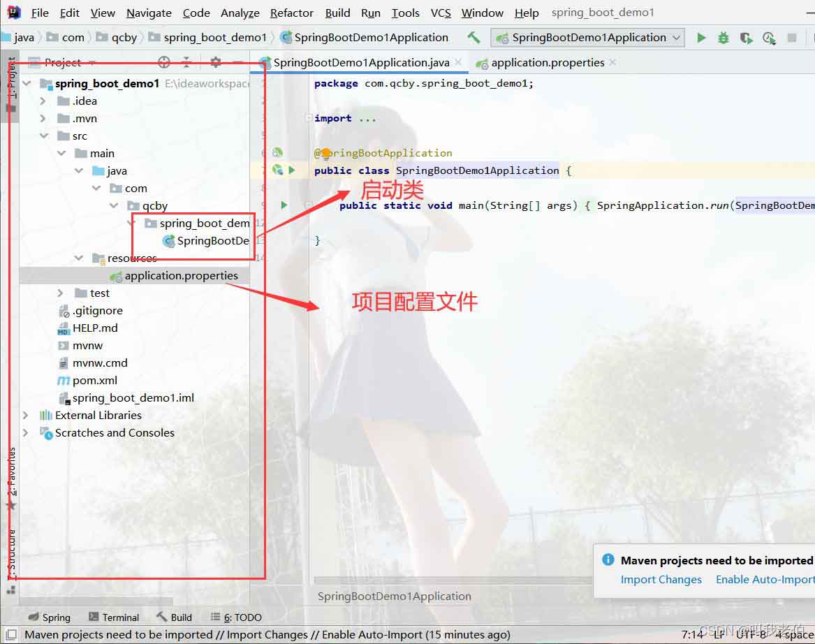The height and width of the screenshot is (644, 815).
Task: Expand the .idea folder
Action: [x=44, y=101]
